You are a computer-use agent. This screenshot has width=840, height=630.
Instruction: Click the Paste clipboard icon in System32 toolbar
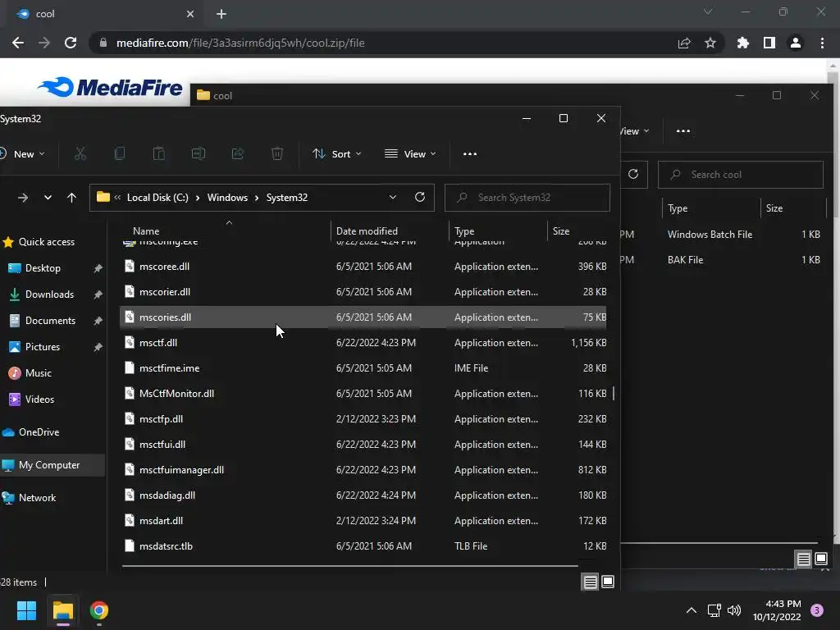[158, 153]
